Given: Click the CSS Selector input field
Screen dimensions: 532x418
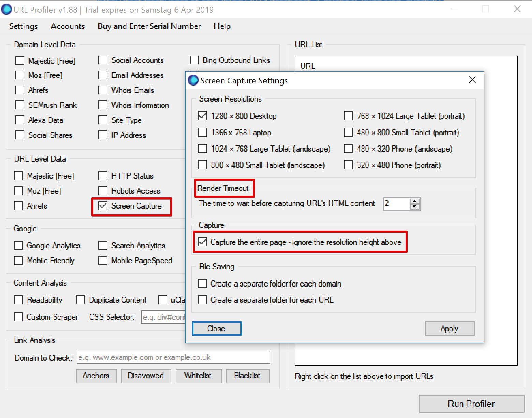Looking at the screenshot, I should pyautogui.click(x=164, y=317).
